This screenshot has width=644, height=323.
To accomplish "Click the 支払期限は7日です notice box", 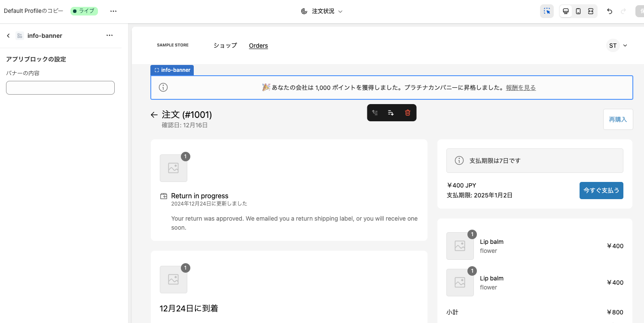I will click(534, 160).
